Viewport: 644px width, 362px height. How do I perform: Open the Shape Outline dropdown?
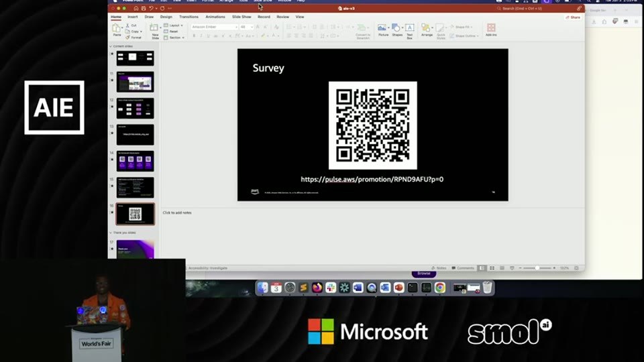[x=464, y=36]
